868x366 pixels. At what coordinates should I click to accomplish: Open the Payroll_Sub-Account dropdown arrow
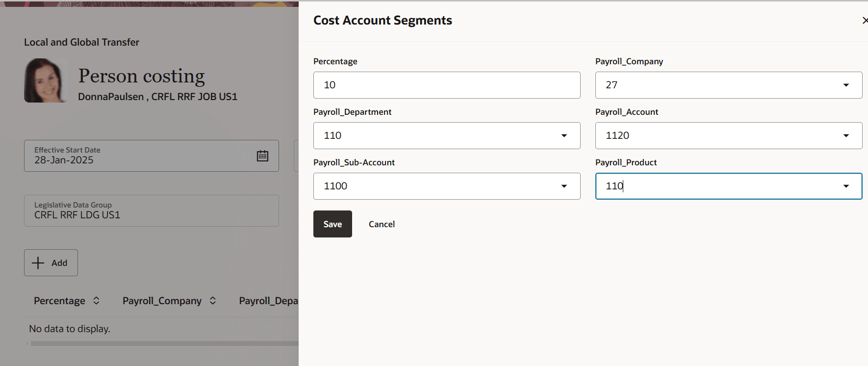click(x=564, y=186)
